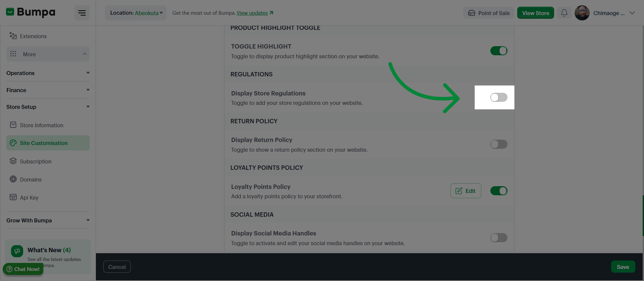Screen dimensions: 644x281
Task: Open the account dropdown chevron
Action: pos(632,13)
